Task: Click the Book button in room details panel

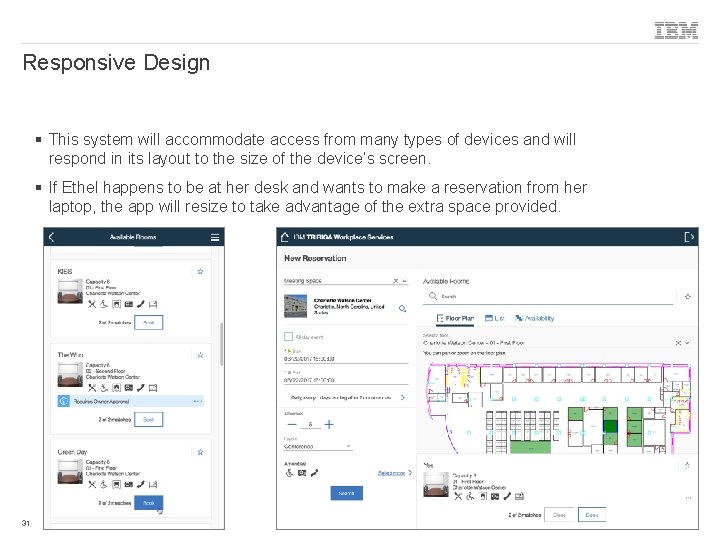Action: [592, 515]
